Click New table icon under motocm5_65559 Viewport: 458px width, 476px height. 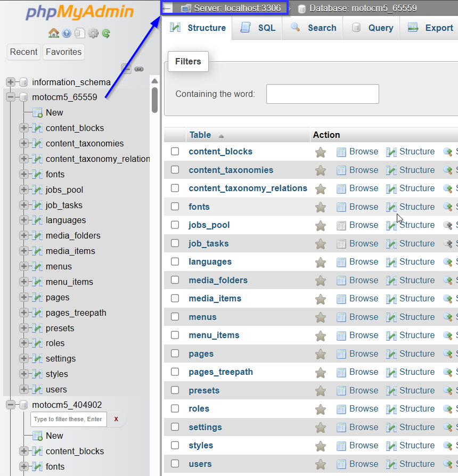pyautogui.click(x=37, y=113)
